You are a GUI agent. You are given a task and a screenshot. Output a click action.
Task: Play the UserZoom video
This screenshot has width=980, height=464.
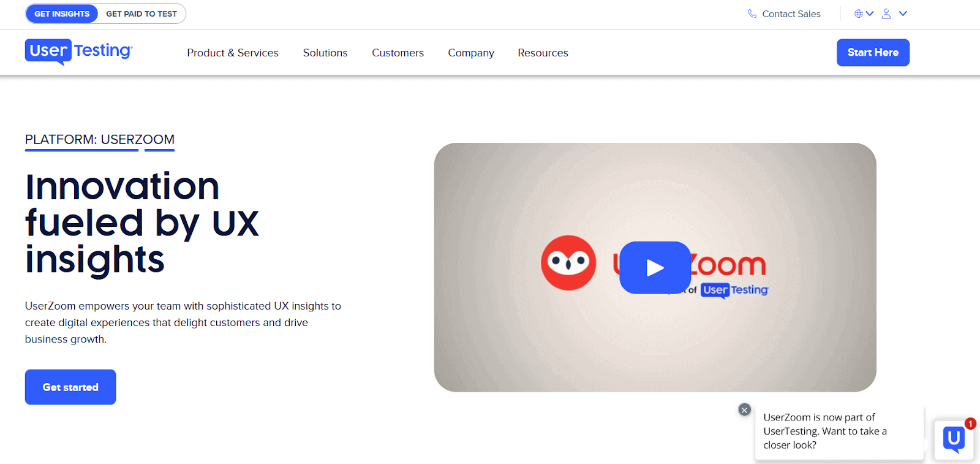pyautogui.click(x=655, y=268)
